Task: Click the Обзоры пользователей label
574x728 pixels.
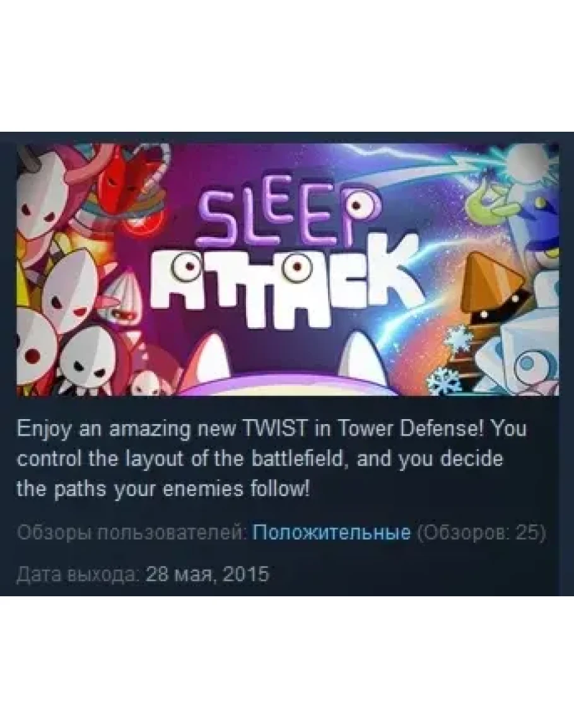Action: click(132, 532)
